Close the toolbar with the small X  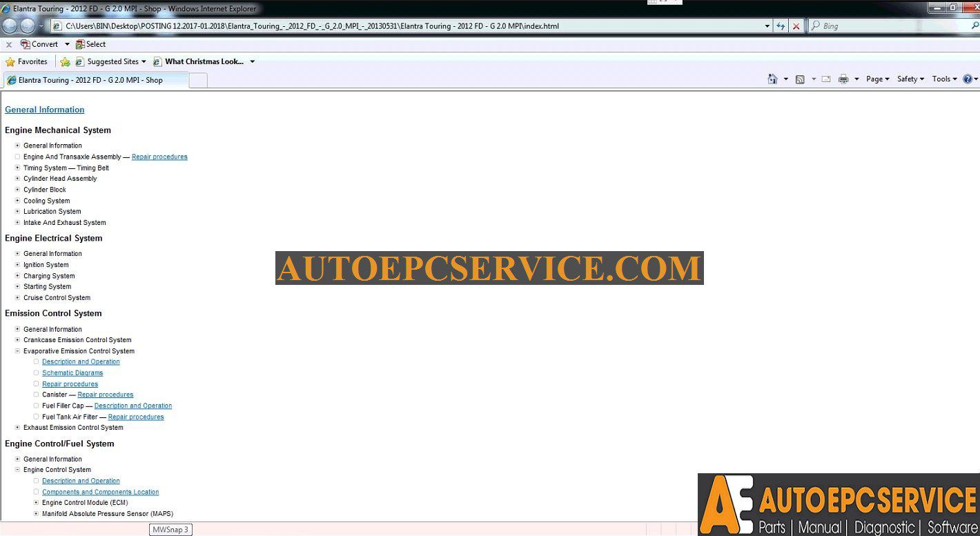pyautogui.click(x=9, y=45)
